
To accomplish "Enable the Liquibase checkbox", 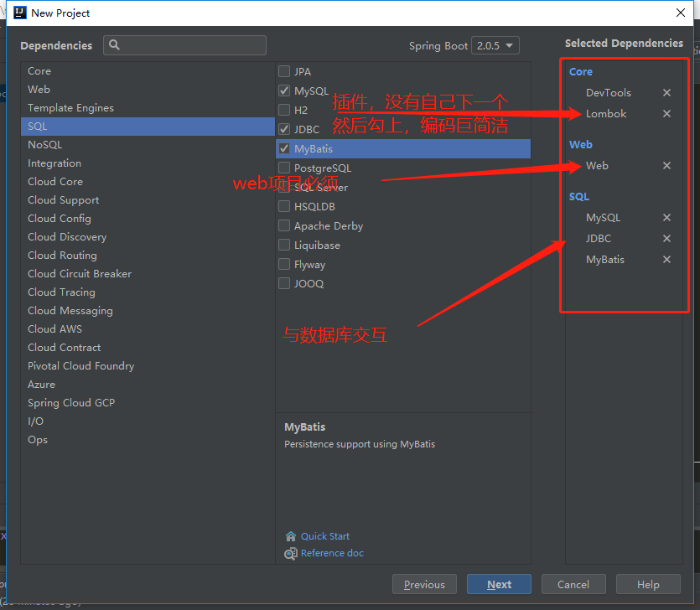I will [x=284, y=245].
